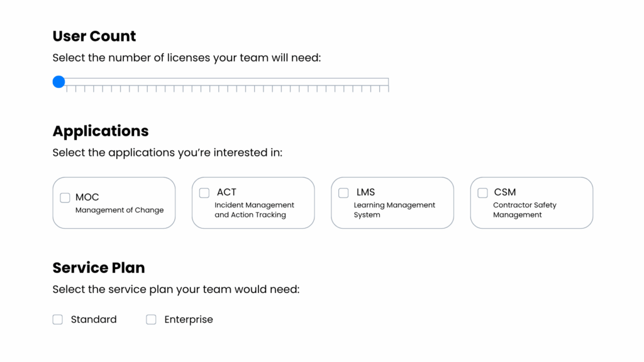
Task: Click the "Service Plan" heading
Action: click(99, 268)
